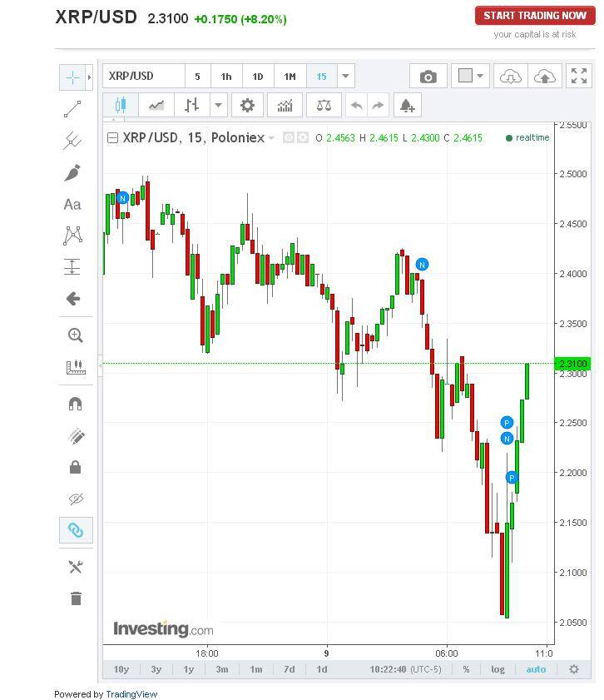Set range to 3m
Image resolution: width=604 pixels, height=700 pixels.
221,669
